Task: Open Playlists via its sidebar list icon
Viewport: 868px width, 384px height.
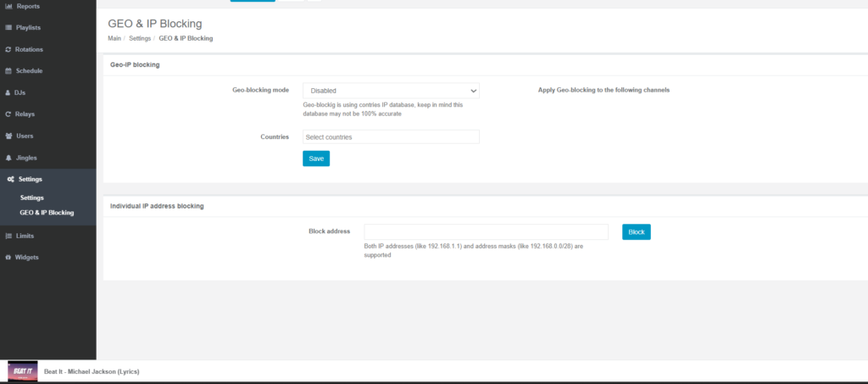Action: (x=8, y=28)
